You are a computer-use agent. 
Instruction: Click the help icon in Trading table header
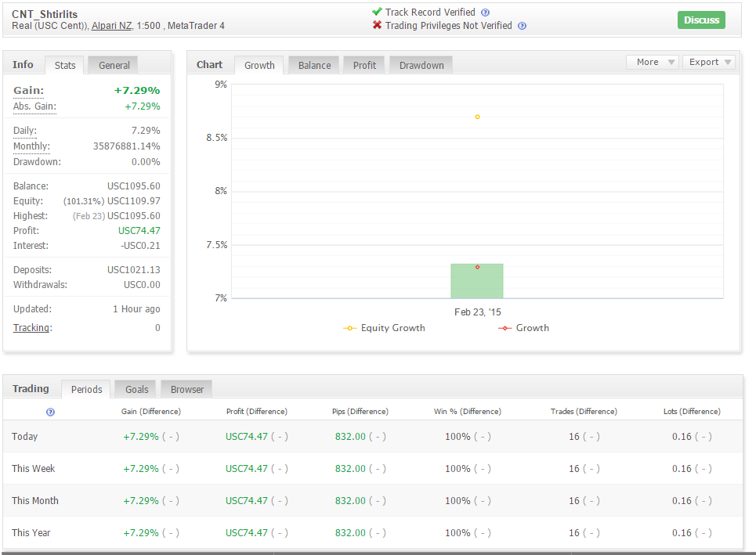coord(50,412)
